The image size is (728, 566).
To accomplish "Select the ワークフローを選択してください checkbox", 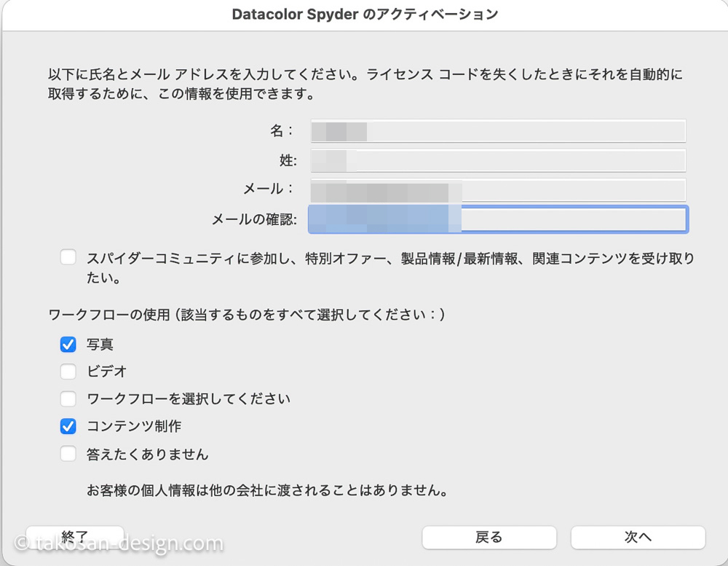I will 68,398.
